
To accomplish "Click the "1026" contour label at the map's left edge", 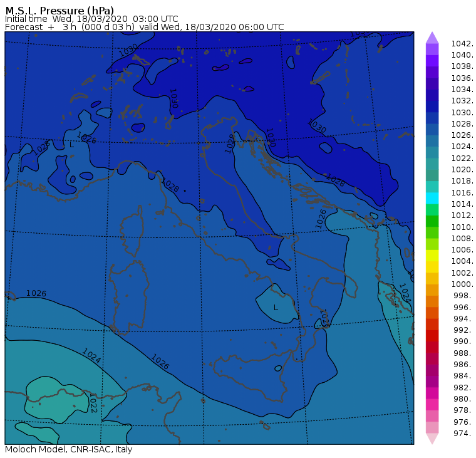I will 36,293.
